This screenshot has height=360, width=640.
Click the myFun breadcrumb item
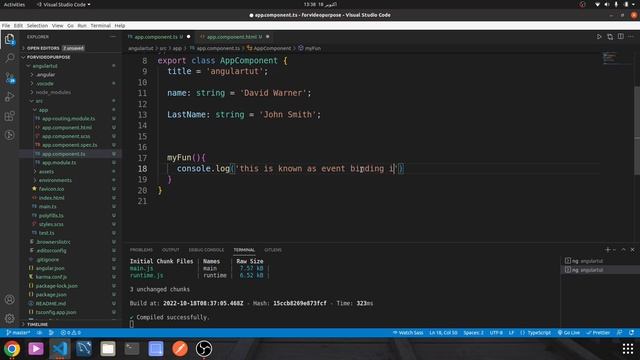(310, 48)
